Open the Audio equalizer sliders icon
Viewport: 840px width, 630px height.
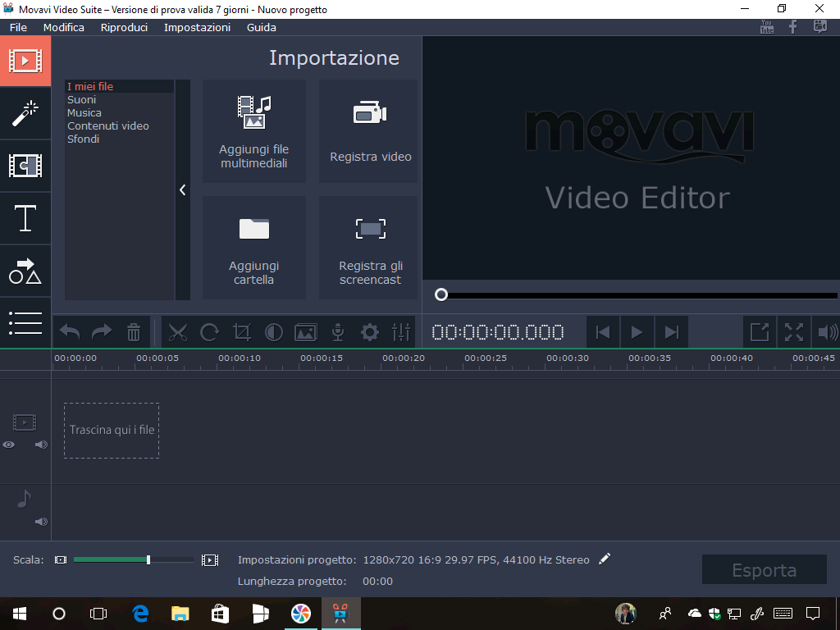[401, 333]
